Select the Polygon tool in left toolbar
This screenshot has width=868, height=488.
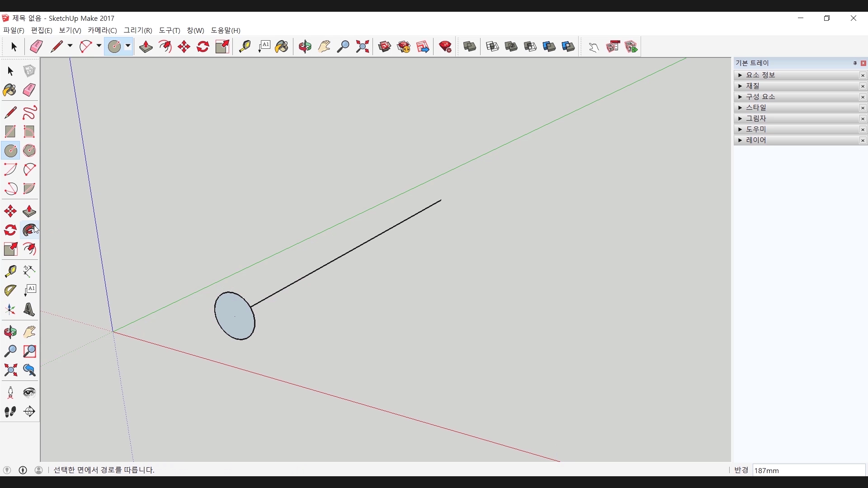tap(29, 150)
